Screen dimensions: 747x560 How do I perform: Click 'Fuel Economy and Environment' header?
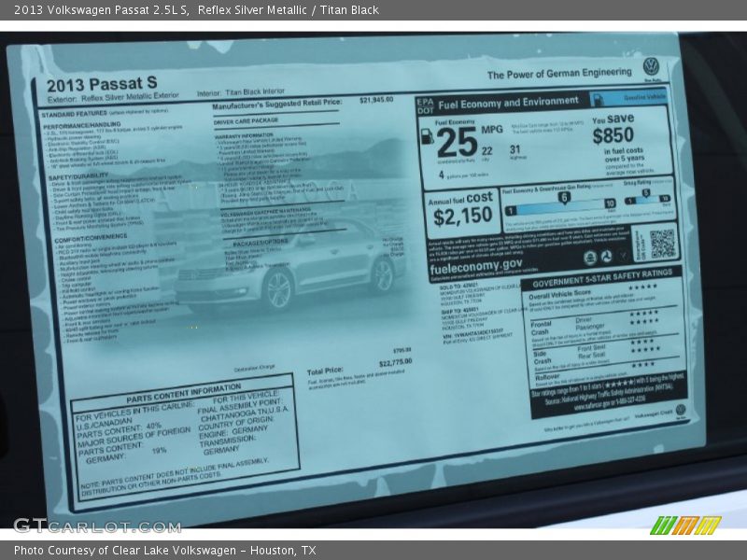(x=508, y=103)
